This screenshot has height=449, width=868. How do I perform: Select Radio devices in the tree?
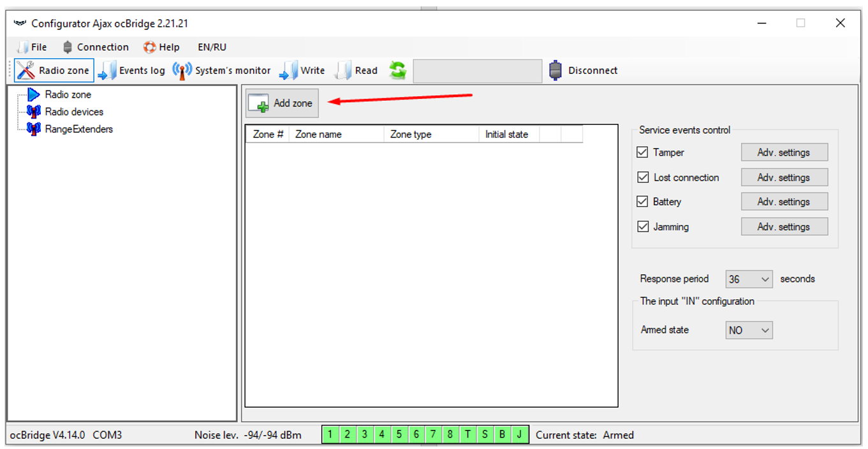click(x=74, y=112)
